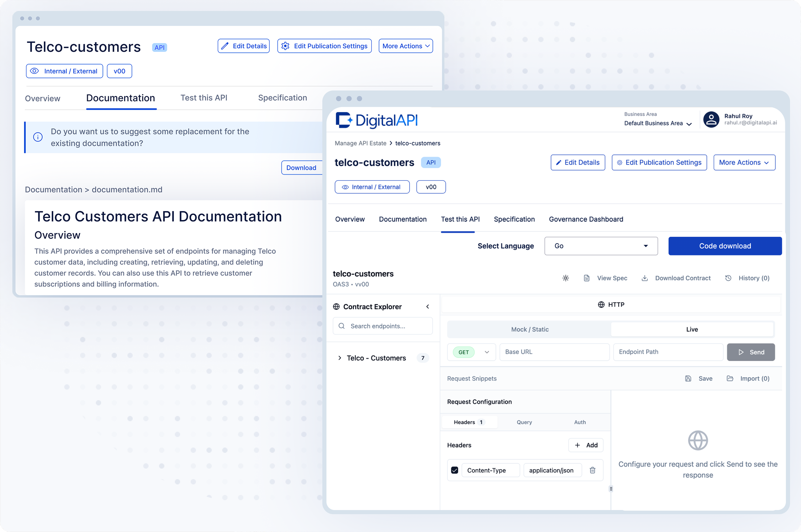This screenshot has height=532, width=801.
Task: Click the Code download button
Action: [x=725, y=246]
